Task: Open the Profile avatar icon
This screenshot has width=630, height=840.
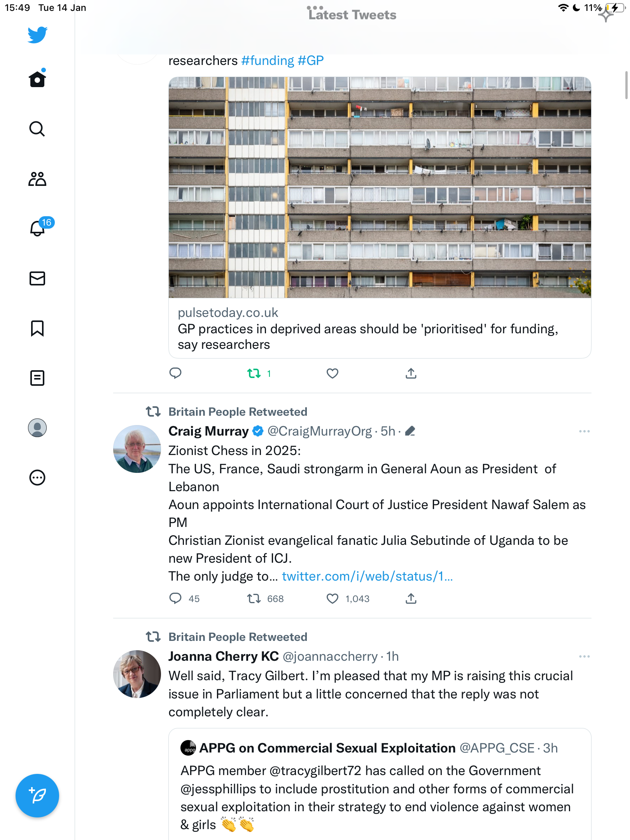Action: click(37, 428)
